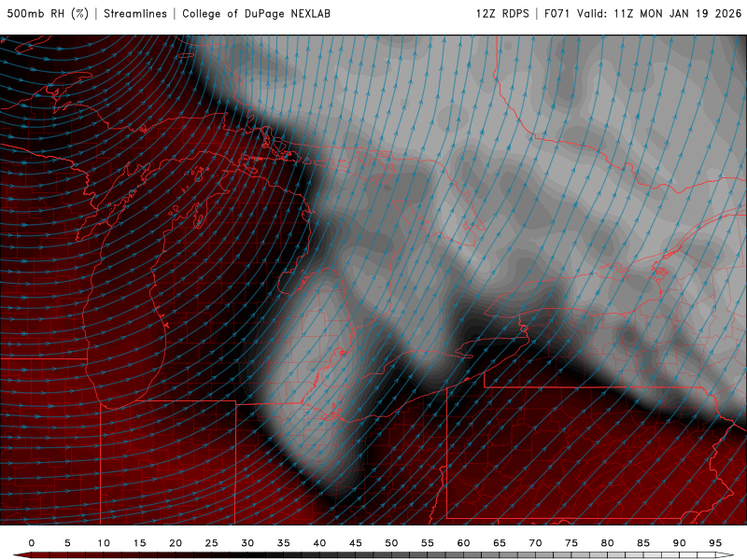Click the '500mb RH (%)' title text
The width and height of the screenshot is (747, 560).
pos(48,14)
